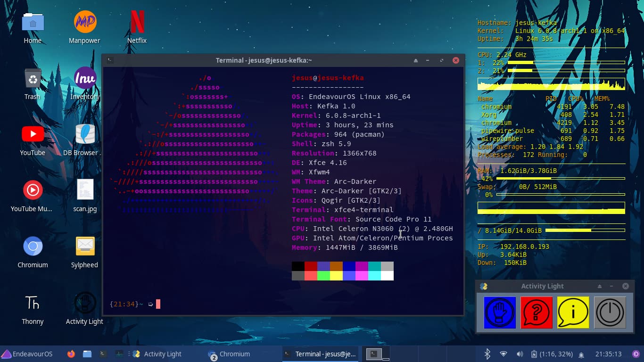Click "Packages: 964 (pacman)" in the terminal
Viewport: 644px width, 362px height.
pos(339,134)
